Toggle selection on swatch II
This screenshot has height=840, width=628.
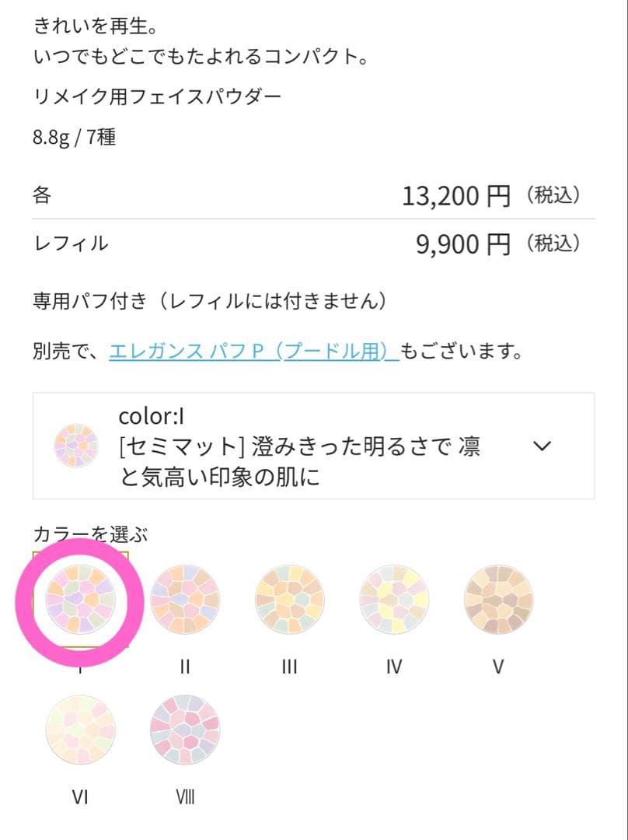(185, 600)
